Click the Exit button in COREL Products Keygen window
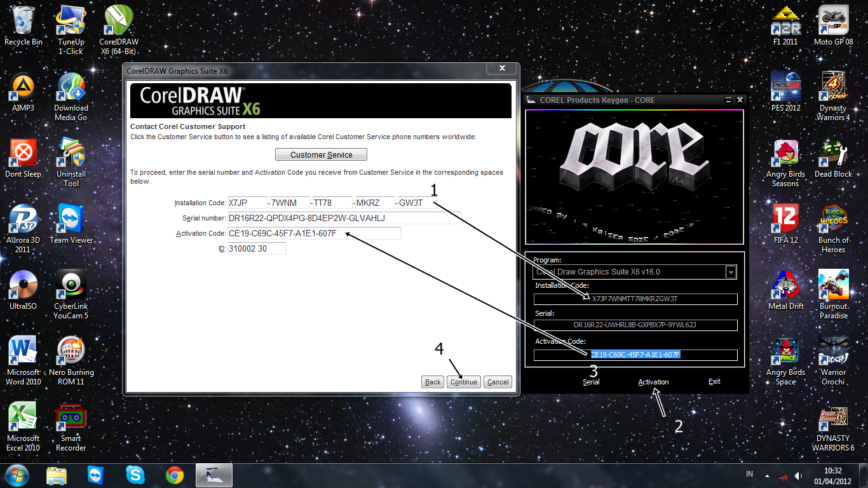The image size is (868, 488). 714,382
